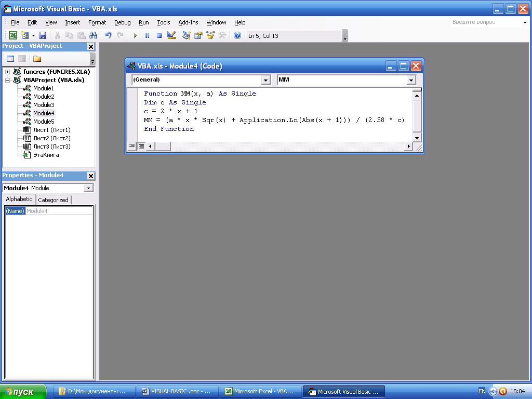
Task: Select Module2 in the project tree
Action: [x=44, y=97]
